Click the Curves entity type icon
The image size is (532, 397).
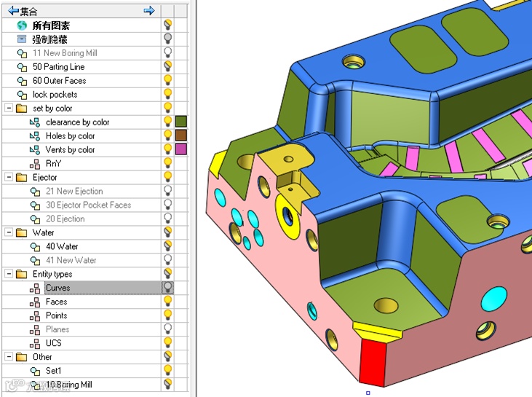coord(35,288)
